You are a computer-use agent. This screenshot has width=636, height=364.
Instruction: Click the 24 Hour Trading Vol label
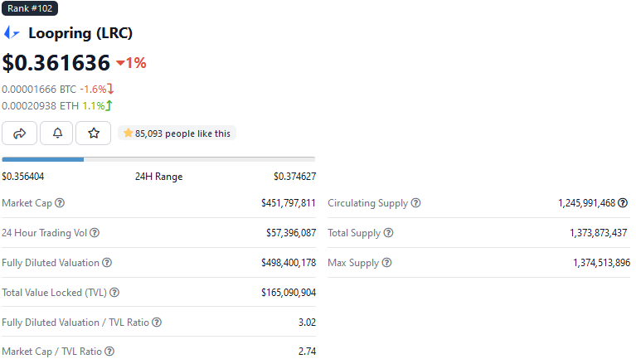[44, 233]
